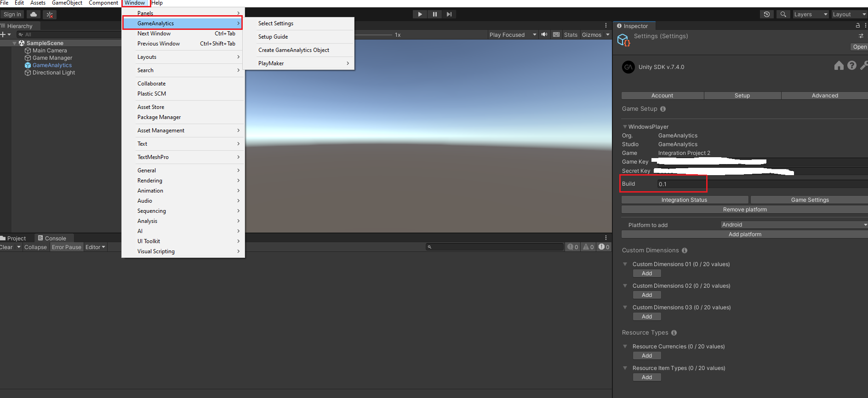Image resolution: width=868 pixels, height=398 pixels.
Task: Open the Undo History icon
Action: click(x=766, y=14)
